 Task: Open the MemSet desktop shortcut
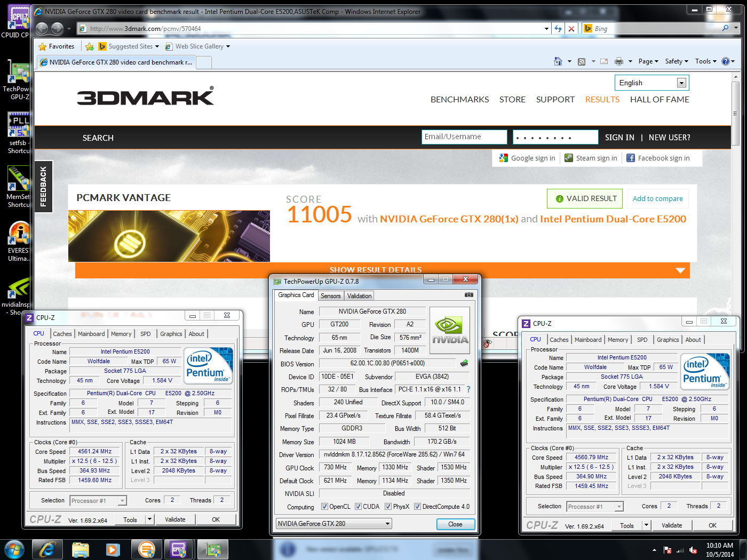pos(18,187)
